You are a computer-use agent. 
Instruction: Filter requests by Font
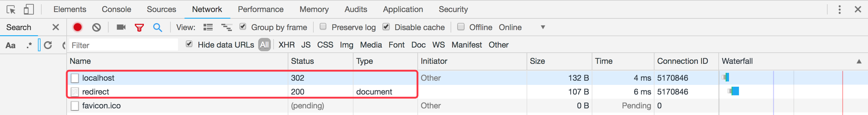396,45
